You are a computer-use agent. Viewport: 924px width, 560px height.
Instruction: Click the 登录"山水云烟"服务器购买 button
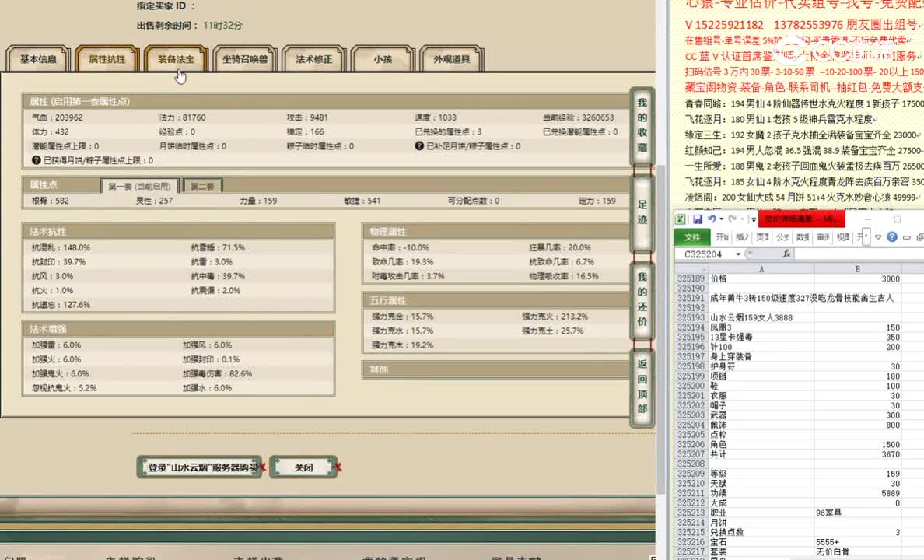pos(199,467)
